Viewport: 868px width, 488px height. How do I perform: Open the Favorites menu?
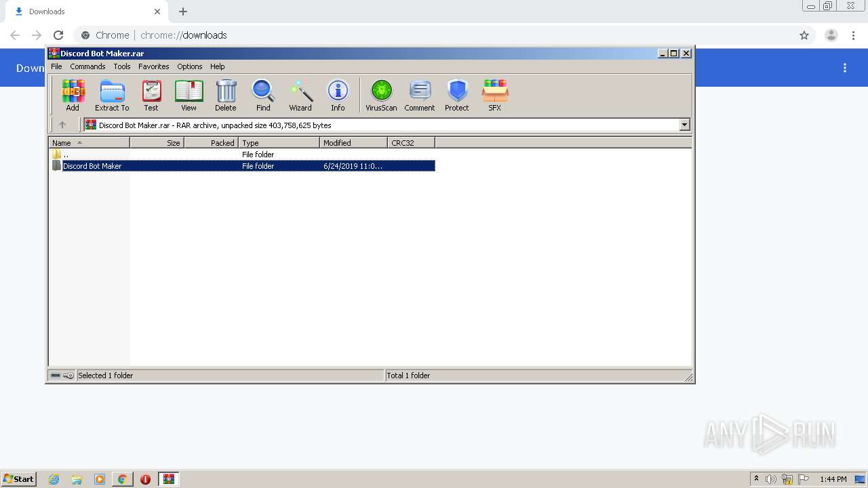click(154, 66)
